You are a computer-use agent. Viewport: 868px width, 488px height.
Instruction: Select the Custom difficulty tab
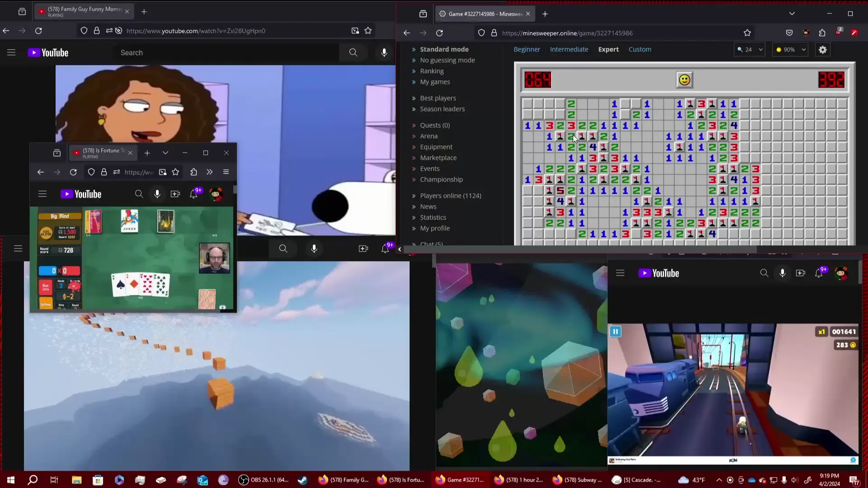pyautogui.click(x=640, y=49)
